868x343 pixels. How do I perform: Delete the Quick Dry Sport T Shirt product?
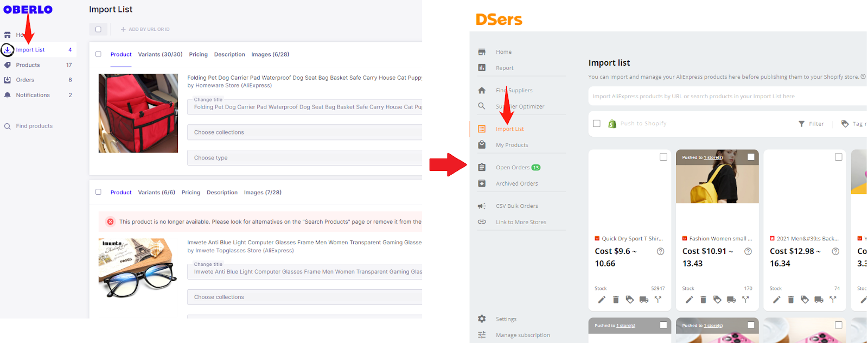[x=616, y=300]
